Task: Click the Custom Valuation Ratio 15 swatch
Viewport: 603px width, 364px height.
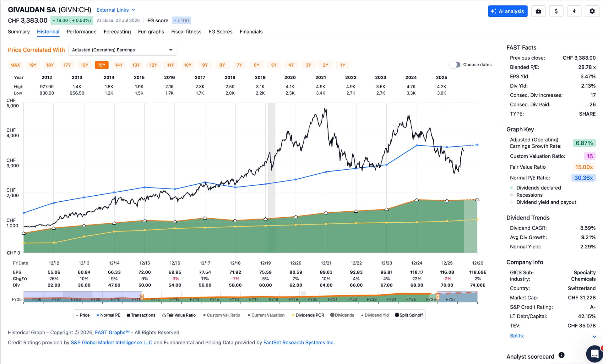Action: coord(590,156)
